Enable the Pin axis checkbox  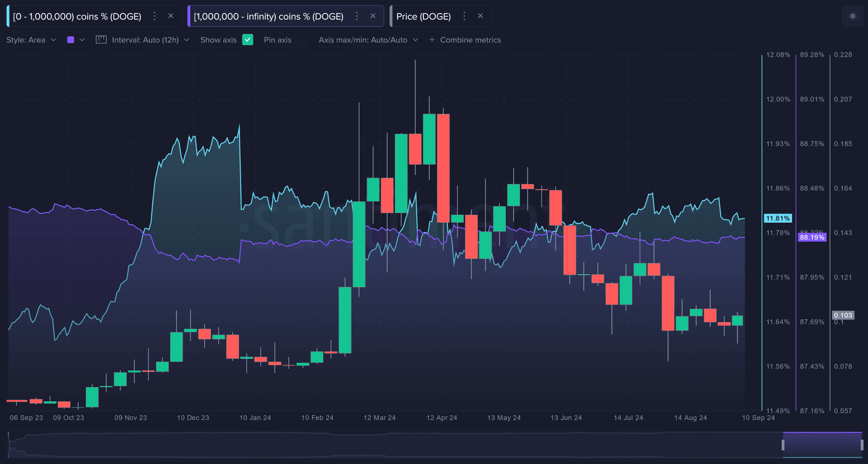click(x=303, y=40)
